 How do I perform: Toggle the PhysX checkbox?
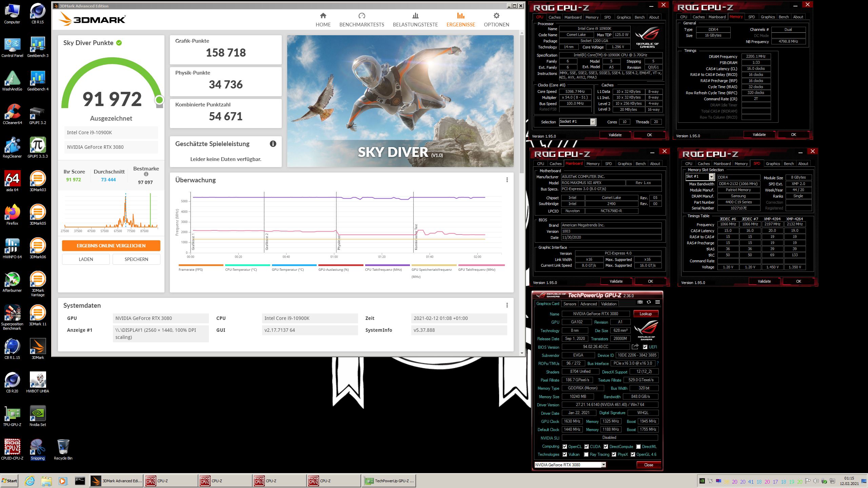click(x=614, y=454)
